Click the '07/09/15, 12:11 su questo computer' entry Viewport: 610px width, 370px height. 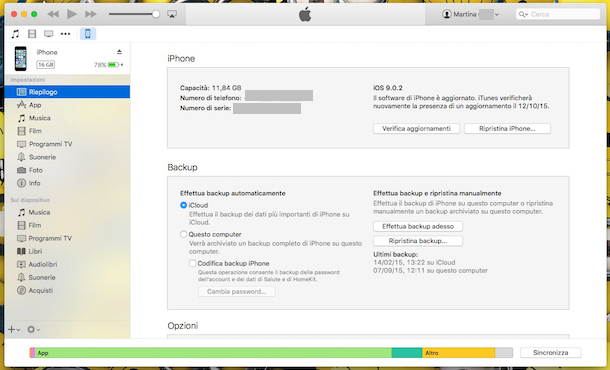pos(430,270)
